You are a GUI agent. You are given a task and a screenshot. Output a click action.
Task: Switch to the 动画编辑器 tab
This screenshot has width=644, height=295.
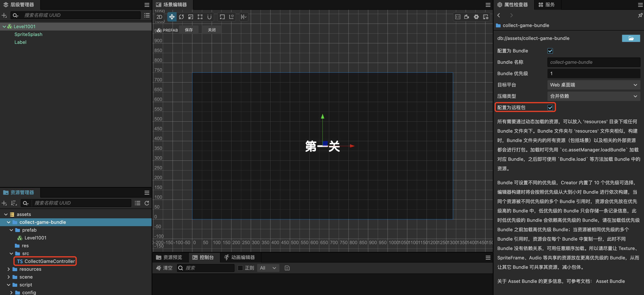tap(240, 257)
